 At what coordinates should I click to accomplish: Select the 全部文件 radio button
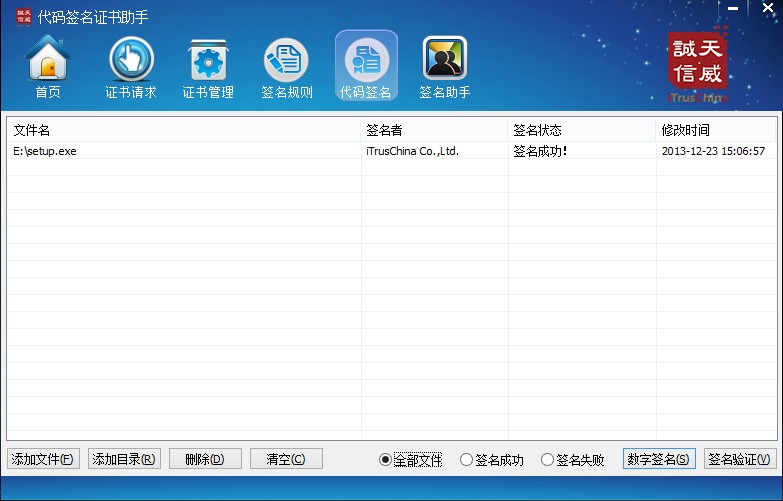coord(386,460)
